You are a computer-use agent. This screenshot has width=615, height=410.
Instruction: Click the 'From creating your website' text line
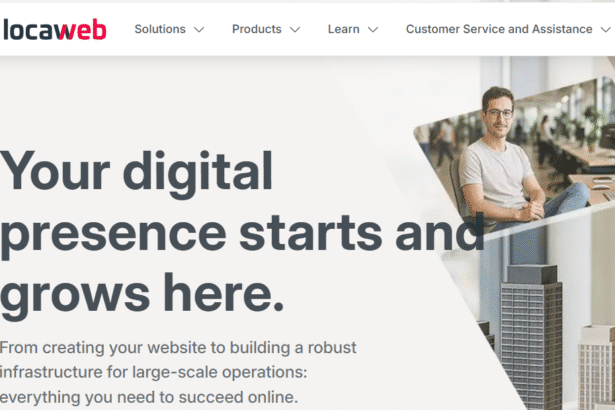178,348
